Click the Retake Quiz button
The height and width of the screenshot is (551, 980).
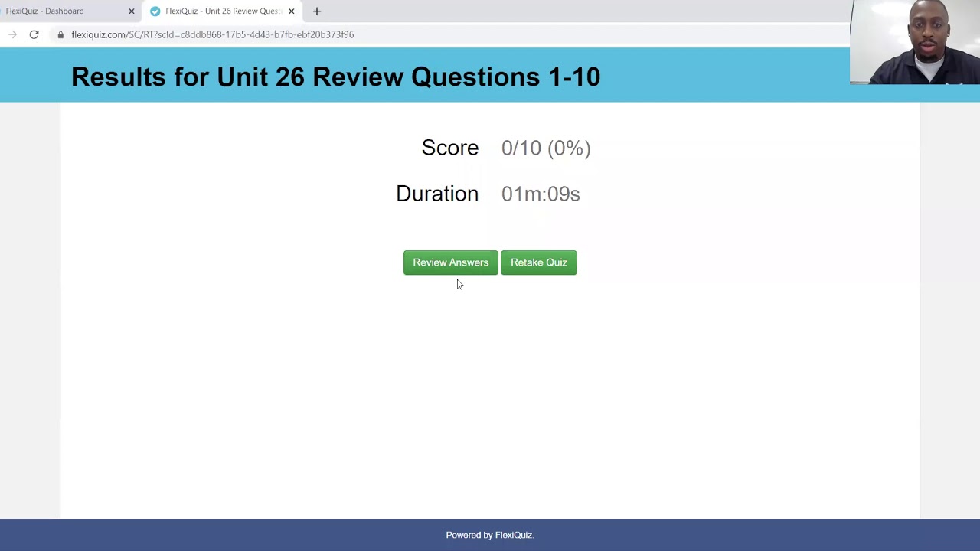point(539,262)
